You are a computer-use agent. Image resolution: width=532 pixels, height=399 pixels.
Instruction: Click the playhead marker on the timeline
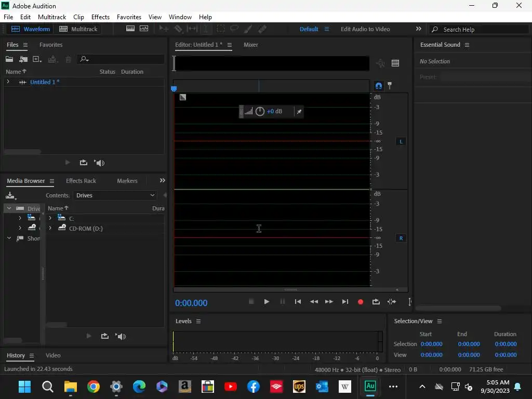point(174,89)
